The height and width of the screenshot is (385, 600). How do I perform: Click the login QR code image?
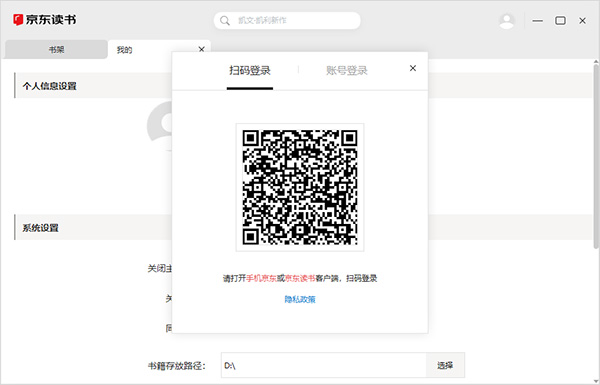(x=300, y=187)
